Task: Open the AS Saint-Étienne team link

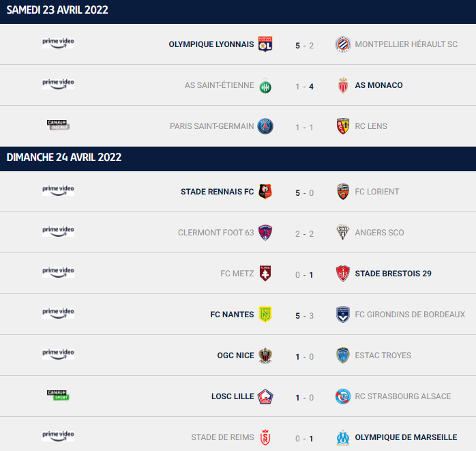Action: [x=219, y=85]
